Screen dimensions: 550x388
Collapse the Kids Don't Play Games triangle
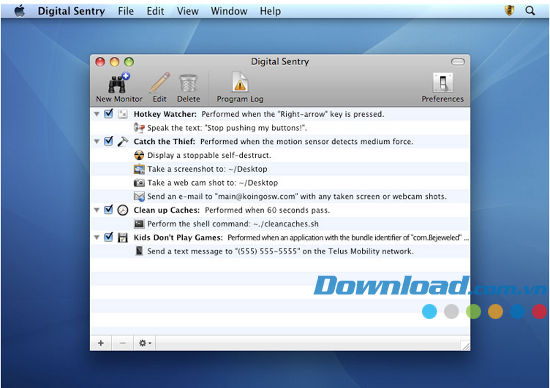[97, 238]
